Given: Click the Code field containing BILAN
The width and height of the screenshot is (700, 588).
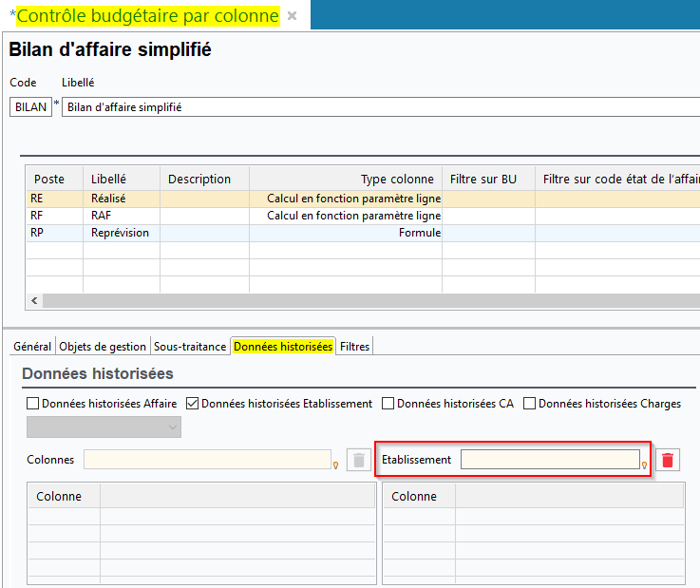Looking at the screenshot, I should pos(30,107).
